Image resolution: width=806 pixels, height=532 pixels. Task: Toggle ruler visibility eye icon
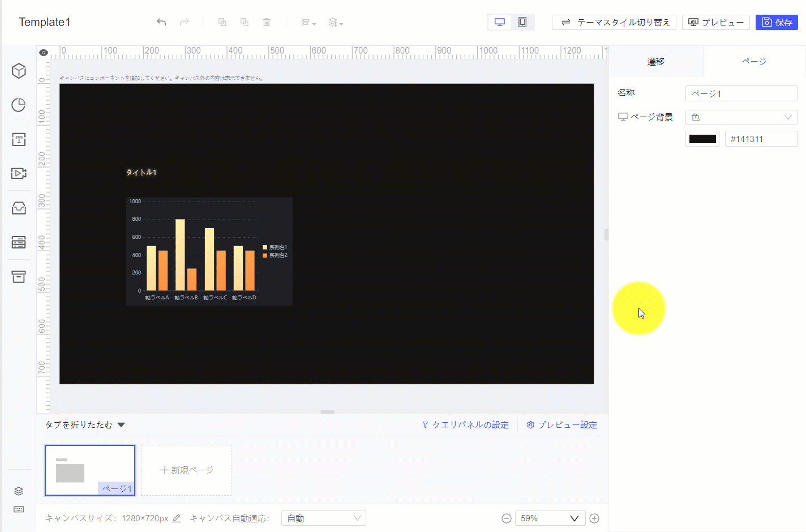(44, 53)
